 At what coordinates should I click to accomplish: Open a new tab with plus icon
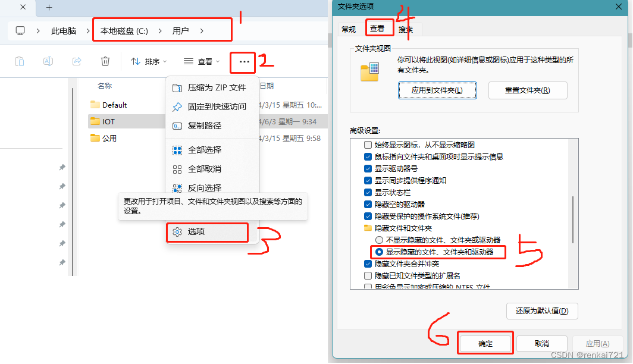pyautogui.click(x=49, y=7)
